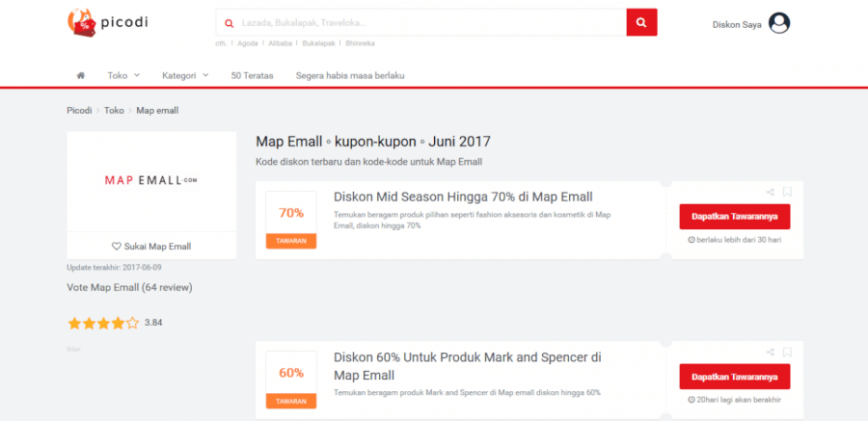Click the Picodi logo
The height and width of the screenshot is (421, 868).
tap(107, 23)
